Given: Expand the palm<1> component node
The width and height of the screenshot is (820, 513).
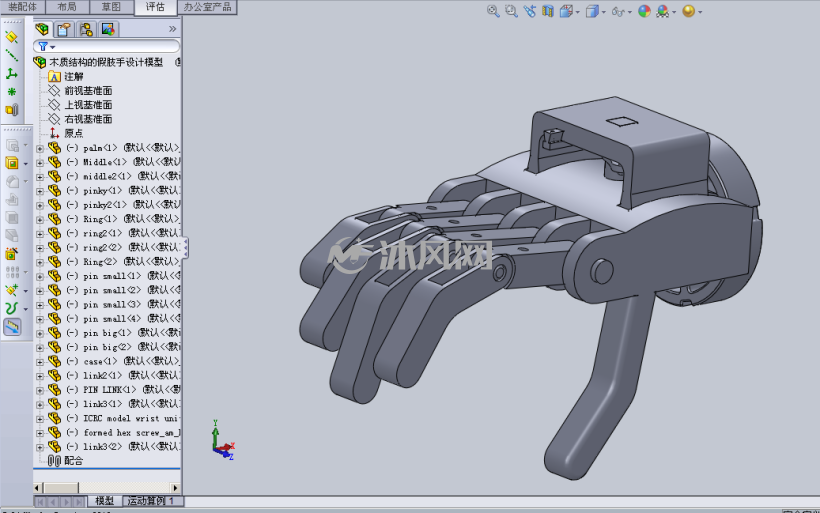Looking at the screenshot, I should pyautogui.click(x=40, y=149).
